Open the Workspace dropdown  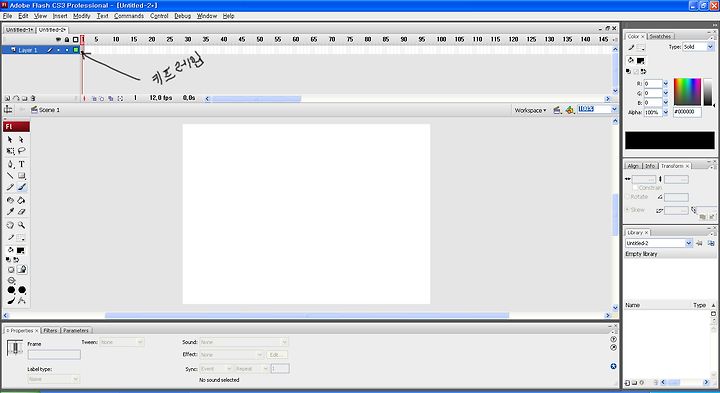coord(530,110)
